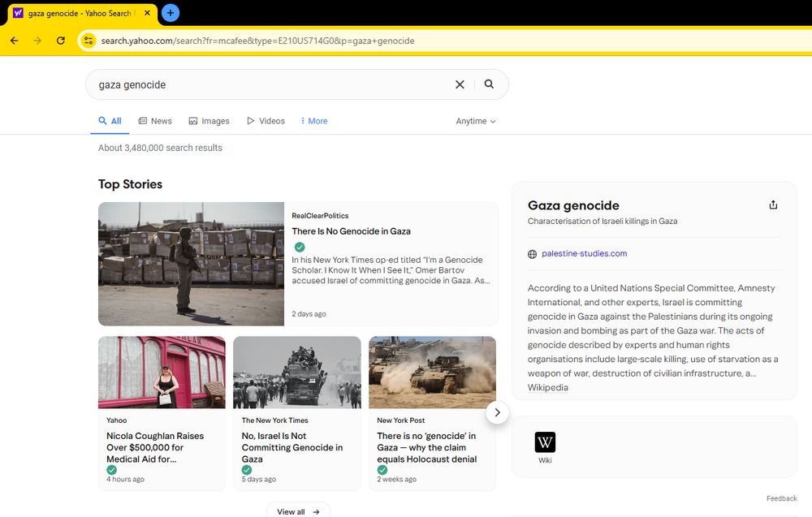Click the 'New York Post' source label
Image resolution: width=812 pixels, height=517 pixels.
click(401, 420)
